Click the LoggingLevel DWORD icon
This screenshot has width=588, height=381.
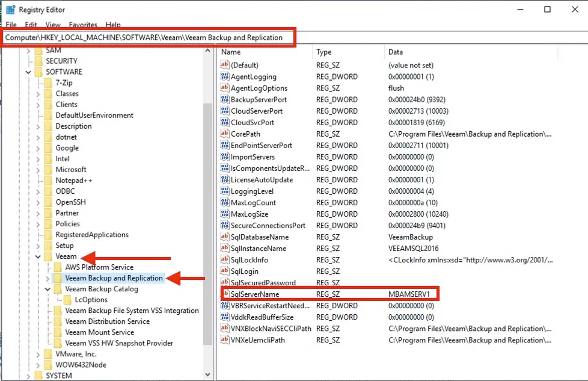click(225, 191)
